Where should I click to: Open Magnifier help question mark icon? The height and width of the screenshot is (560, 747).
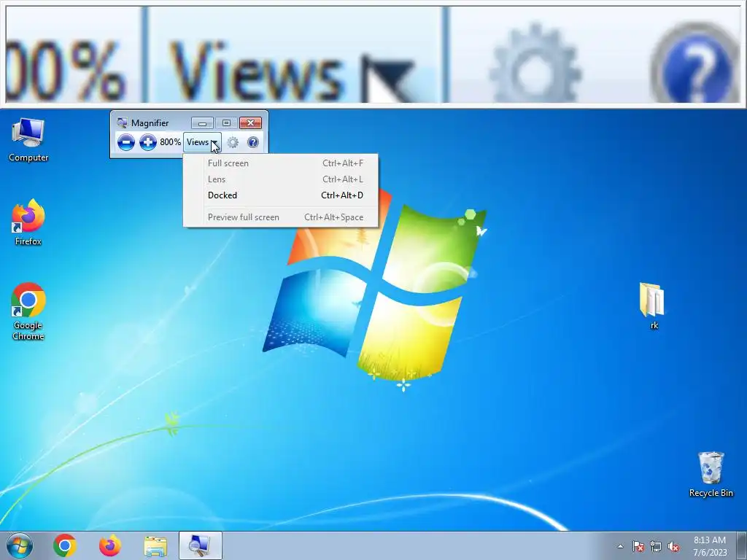point(253,142)
